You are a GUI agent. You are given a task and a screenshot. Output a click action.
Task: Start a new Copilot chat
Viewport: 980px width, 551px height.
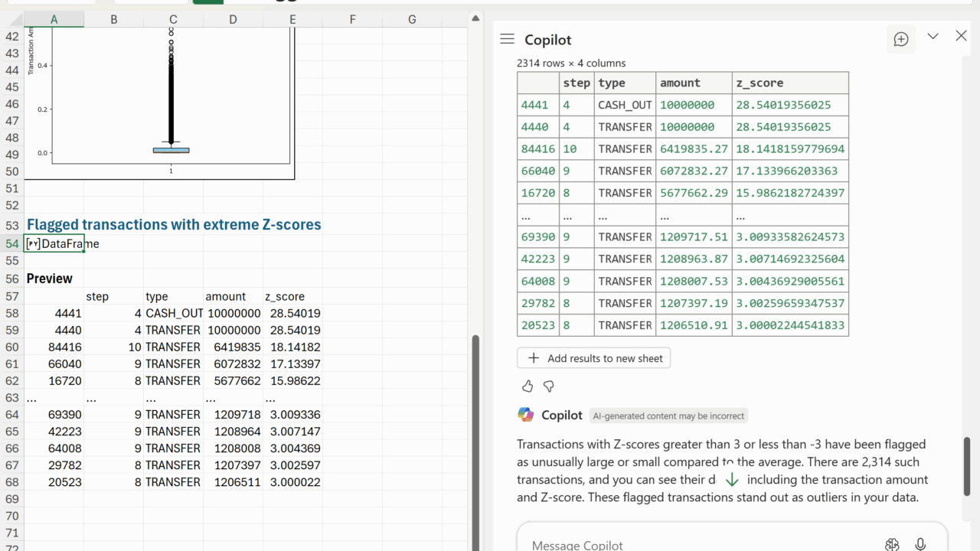(901, 39)
